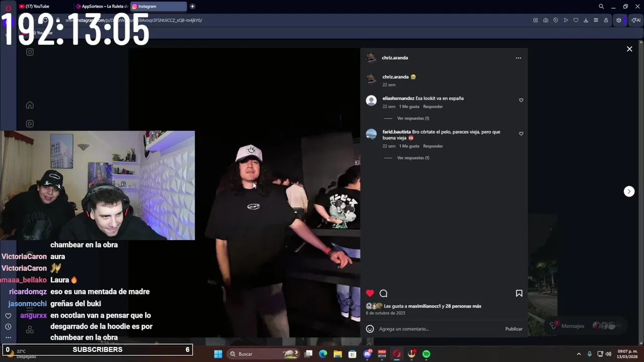Unlike the post via red heart
This screenshot has width=644, height=362.
[x=370, y=293]
